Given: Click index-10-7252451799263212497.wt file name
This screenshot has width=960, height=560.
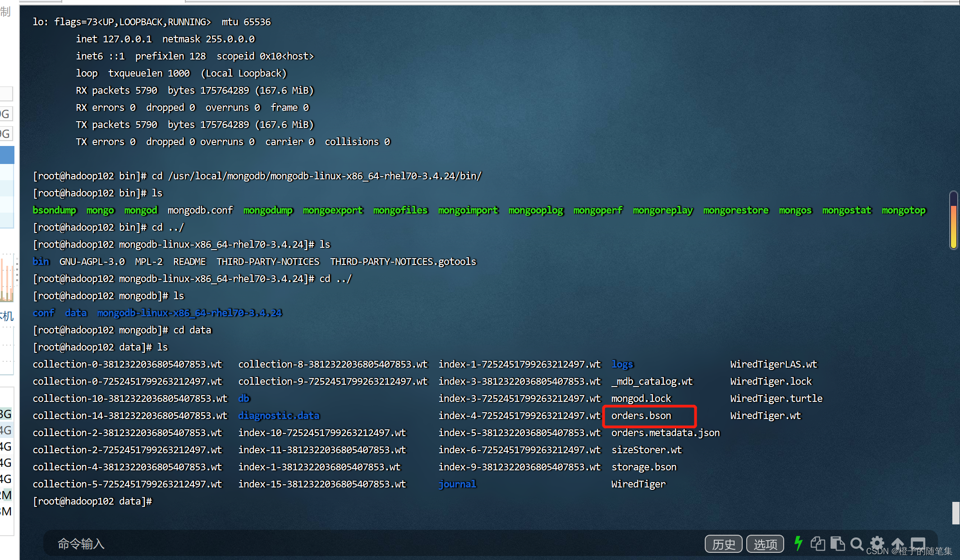Looking at the screenshot, I should point(322,433).
